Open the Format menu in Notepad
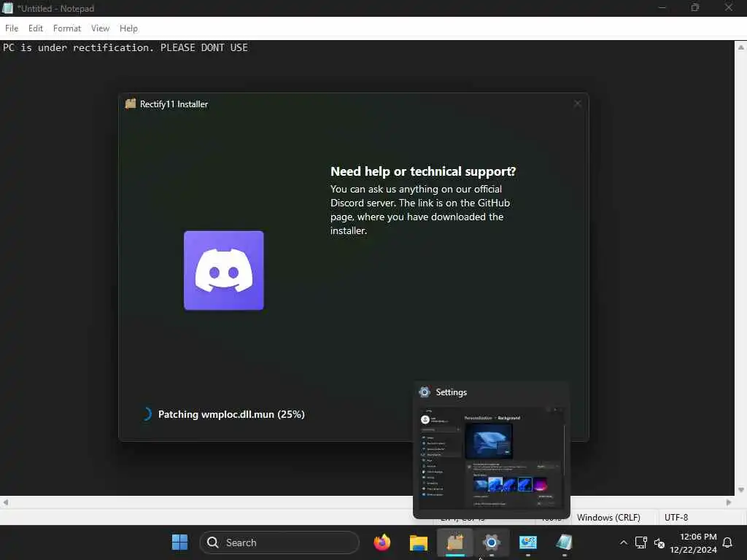Image resolution: width=747 pixels, height=560 pixels. pyautogui.click(x=66, y=28)
